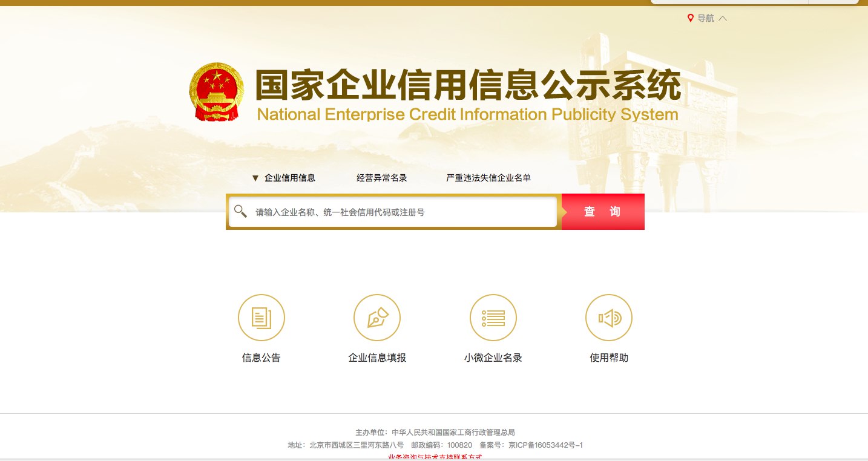Click the site title banner text
Viewport: 868px width, 461px height.
(x=467, y=94)
